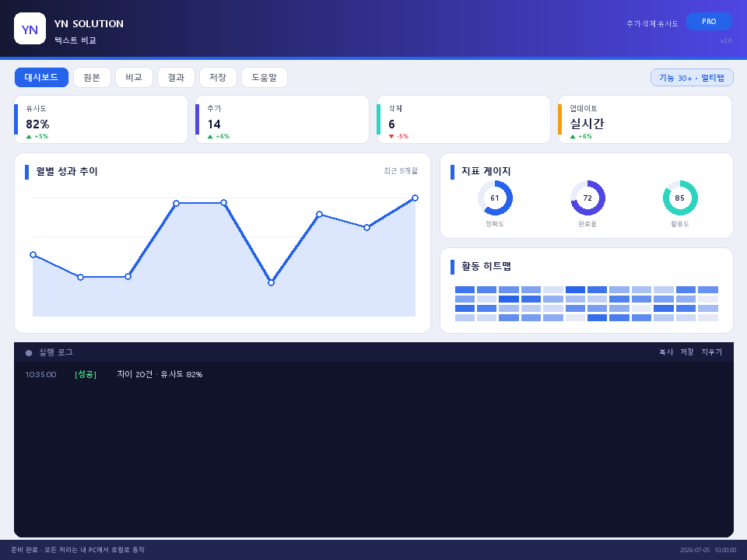Click the YN logo icon

click(30, 29)
